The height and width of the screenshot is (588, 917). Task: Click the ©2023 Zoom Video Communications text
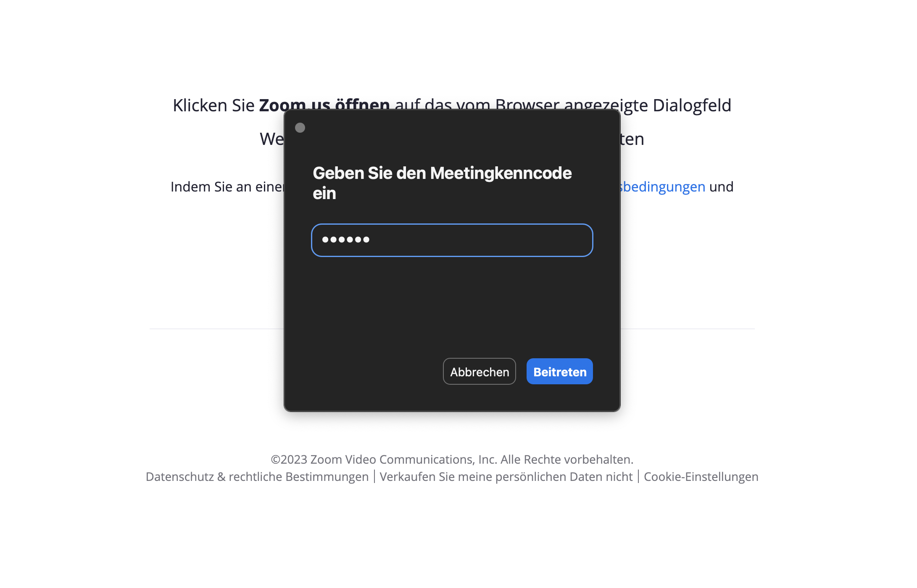(x=384, y=459)
